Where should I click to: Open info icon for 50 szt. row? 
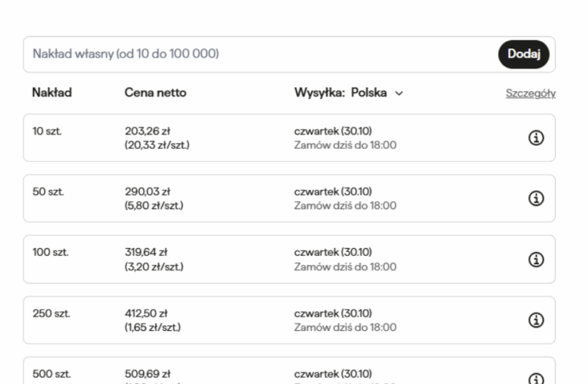coord(537,198)
